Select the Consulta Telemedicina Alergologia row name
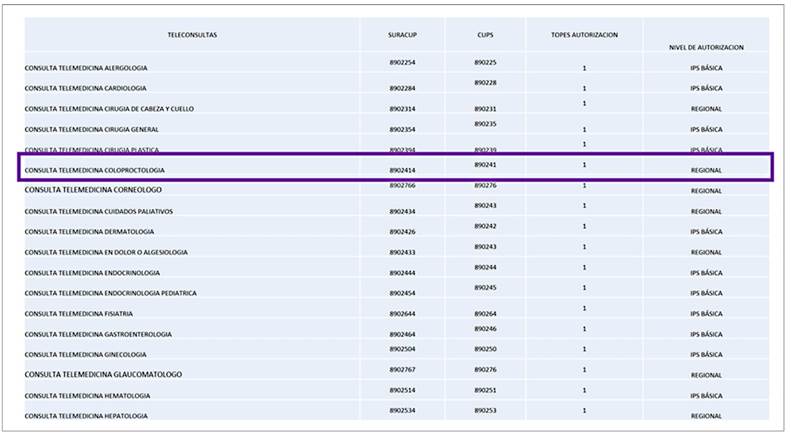Screen dimensions: 791x435 [x=86, y=68]
